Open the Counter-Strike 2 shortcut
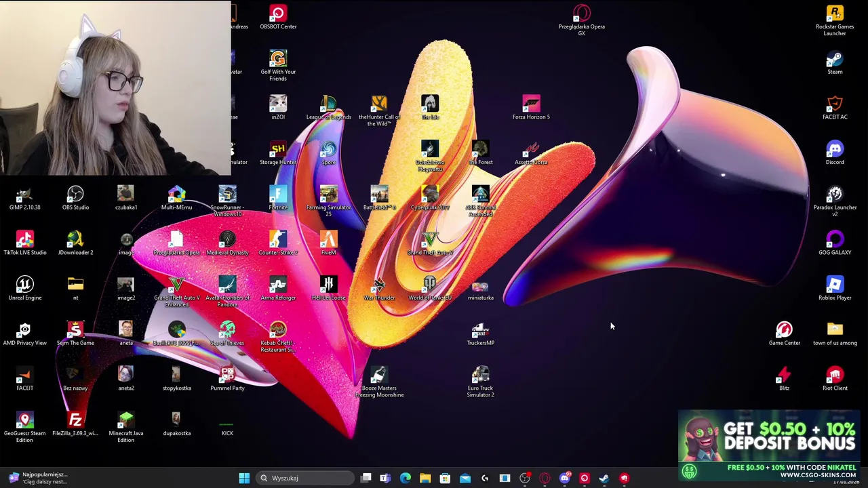Image resolution: width=868 pixels, height=488 pixels. (x=278, y=243)
